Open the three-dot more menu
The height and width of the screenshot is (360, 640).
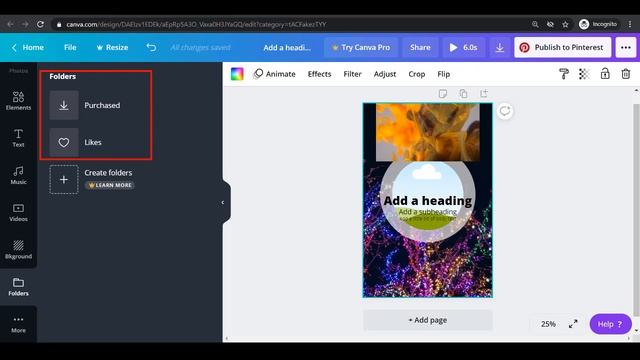(x=626, y=47)
